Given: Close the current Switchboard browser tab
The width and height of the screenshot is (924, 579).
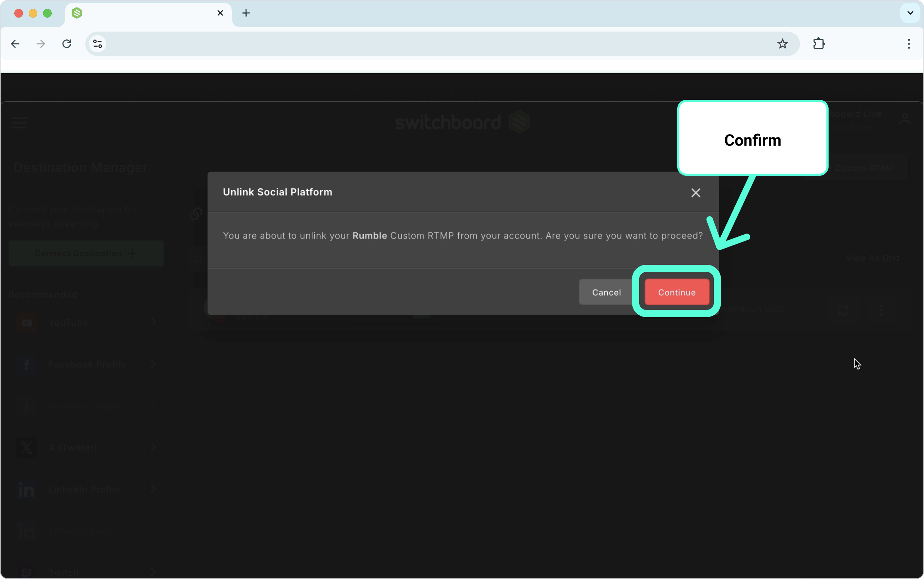Looking at the screenshot, I should coord(220,13).
